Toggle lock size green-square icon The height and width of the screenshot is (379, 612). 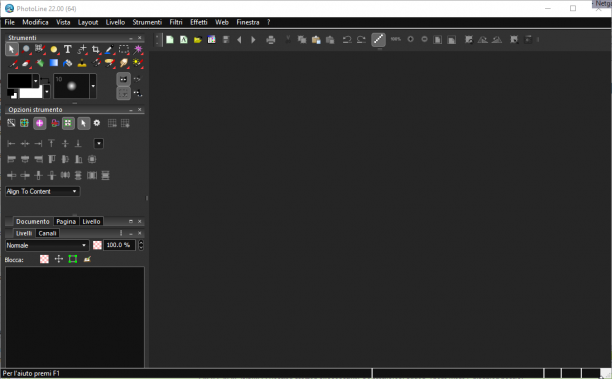pos(73,259)
